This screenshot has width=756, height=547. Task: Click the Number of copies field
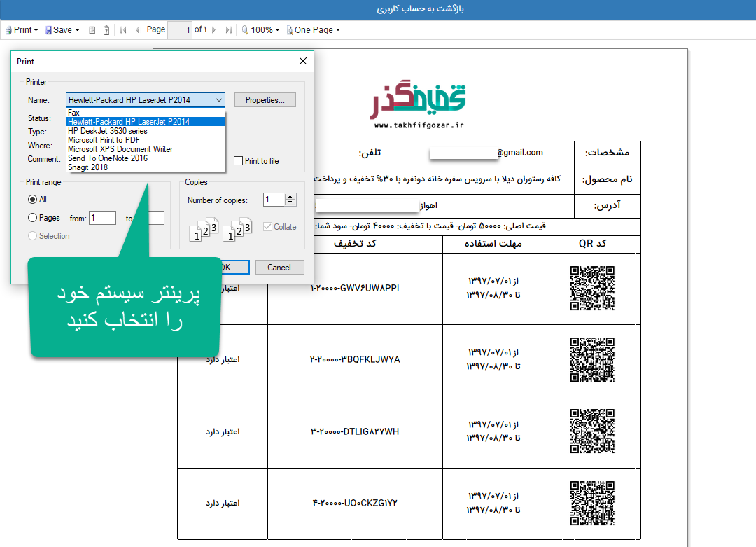point(274,199)
